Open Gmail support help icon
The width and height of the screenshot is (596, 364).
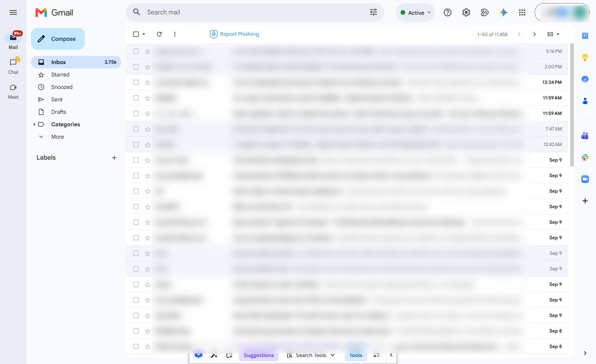pyautogui.click(x=448, y=12)
